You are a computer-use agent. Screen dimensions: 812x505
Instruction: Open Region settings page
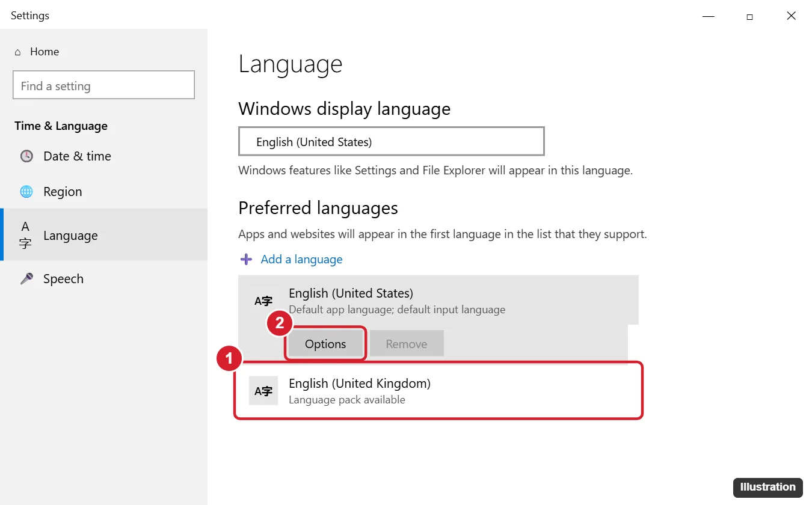(x=103, y=192)
